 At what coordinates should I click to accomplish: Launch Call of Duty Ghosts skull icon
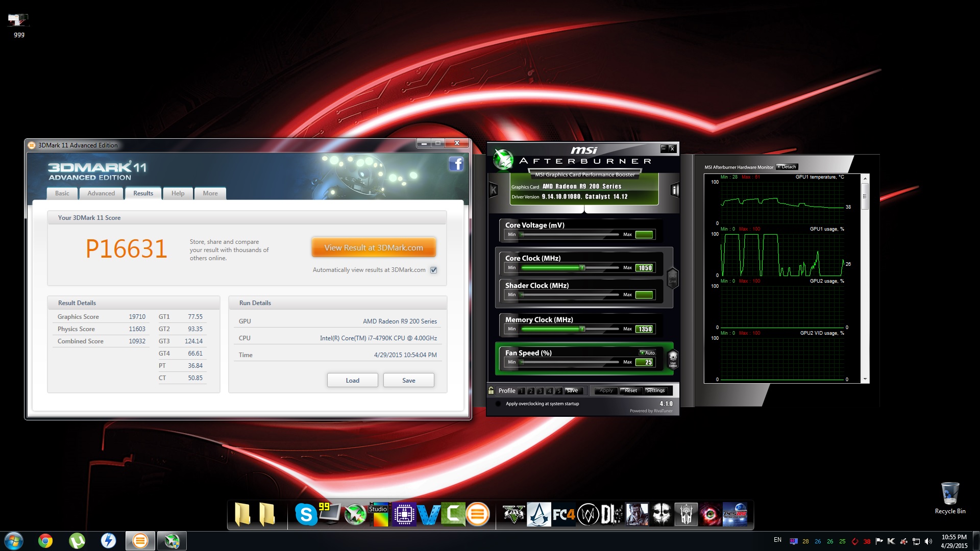click(661, 514)
